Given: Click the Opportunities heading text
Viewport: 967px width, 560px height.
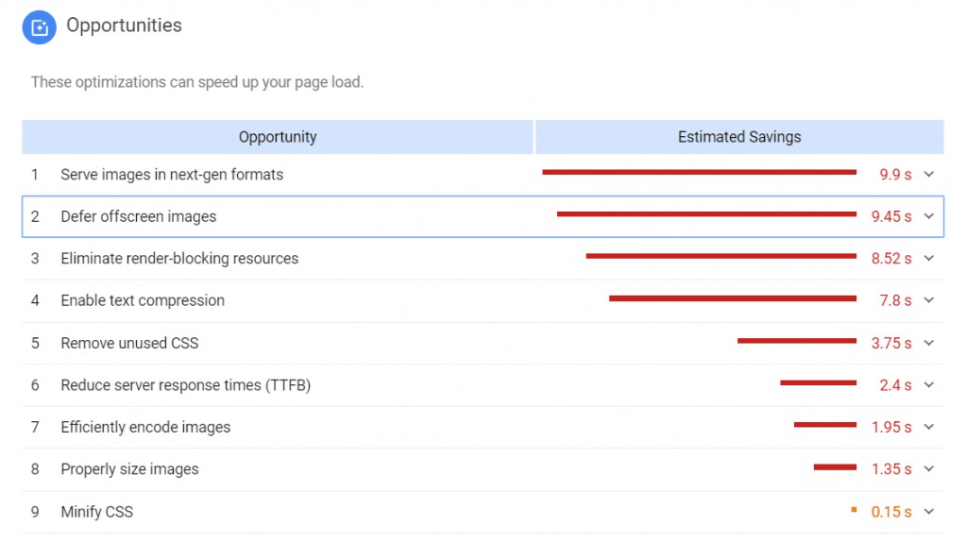Looking at the screenshot, I should [124, 25].
